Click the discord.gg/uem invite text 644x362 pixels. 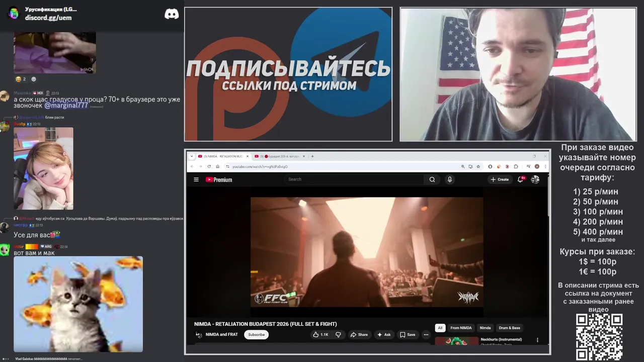tap(48, 18)
